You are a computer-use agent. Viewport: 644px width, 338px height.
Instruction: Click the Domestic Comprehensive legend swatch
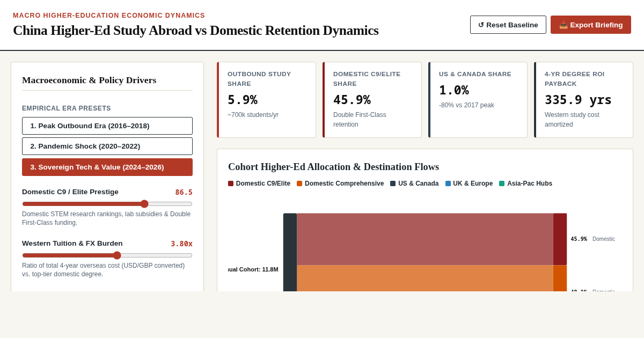(299, 183)
